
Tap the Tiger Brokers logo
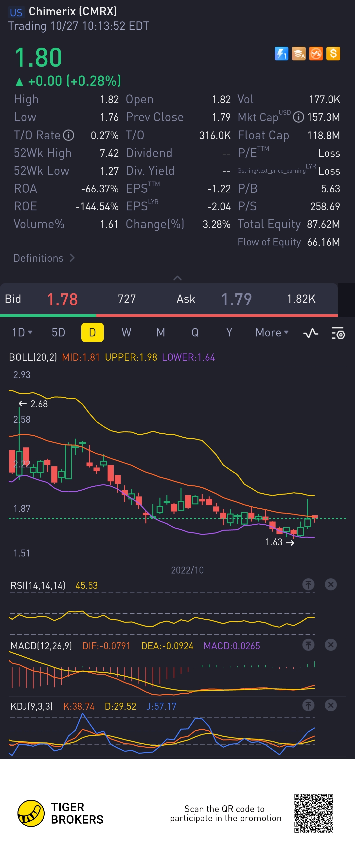coord(61,813)
